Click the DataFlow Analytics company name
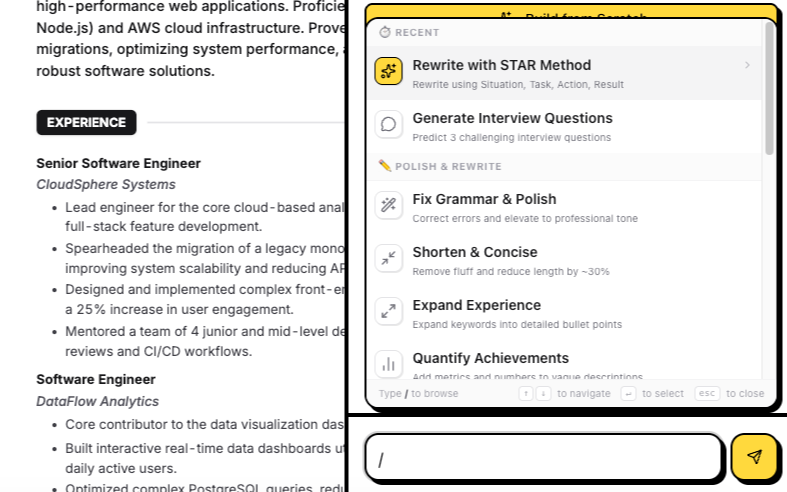The height and width of the screenshot is (492, 787). point(97,401)
